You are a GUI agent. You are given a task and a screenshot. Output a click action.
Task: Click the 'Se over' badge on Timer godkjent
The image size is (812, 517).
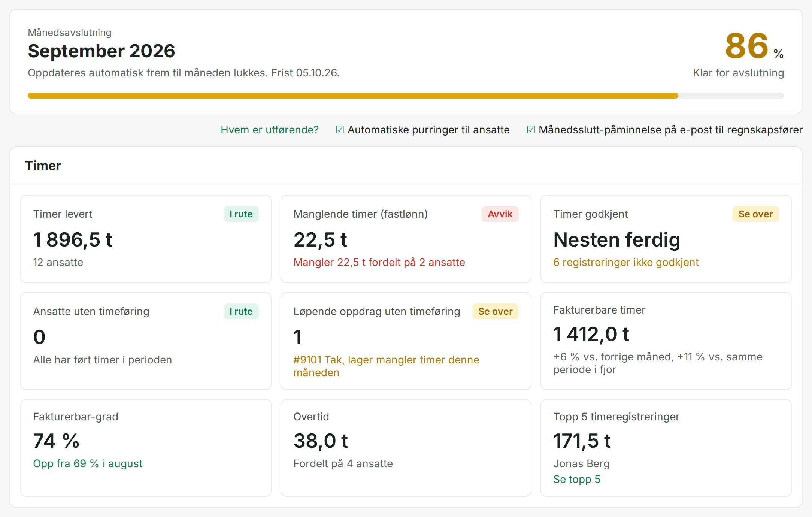[755, 214]
